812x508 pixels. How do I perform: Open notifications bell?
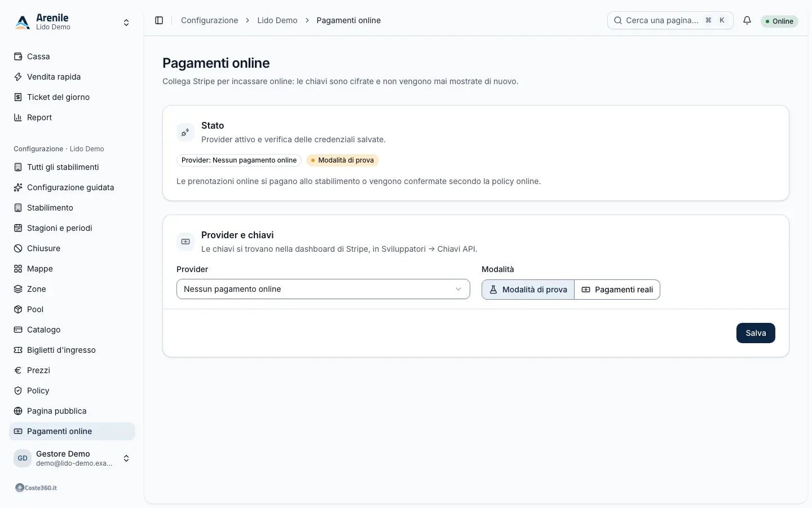click(747, 20)
